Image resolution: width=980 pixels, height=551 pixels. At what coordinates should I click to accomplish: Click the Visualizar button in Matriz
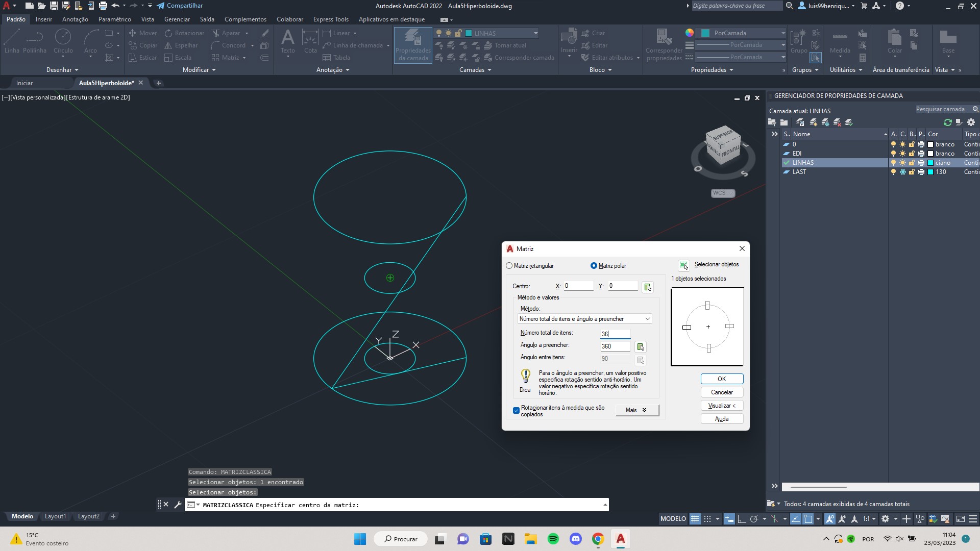[721, 406]
